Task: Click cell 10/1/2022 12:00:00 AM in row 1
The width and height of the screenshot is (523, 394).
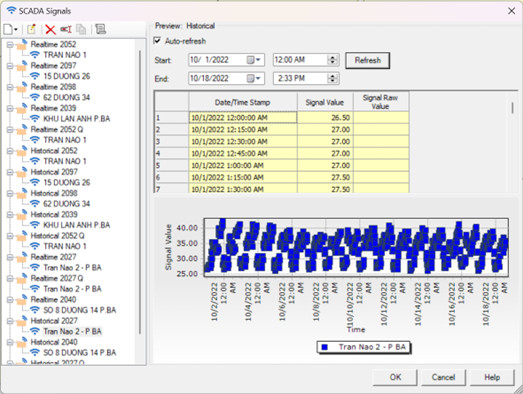Action: (x=243, y=117)
